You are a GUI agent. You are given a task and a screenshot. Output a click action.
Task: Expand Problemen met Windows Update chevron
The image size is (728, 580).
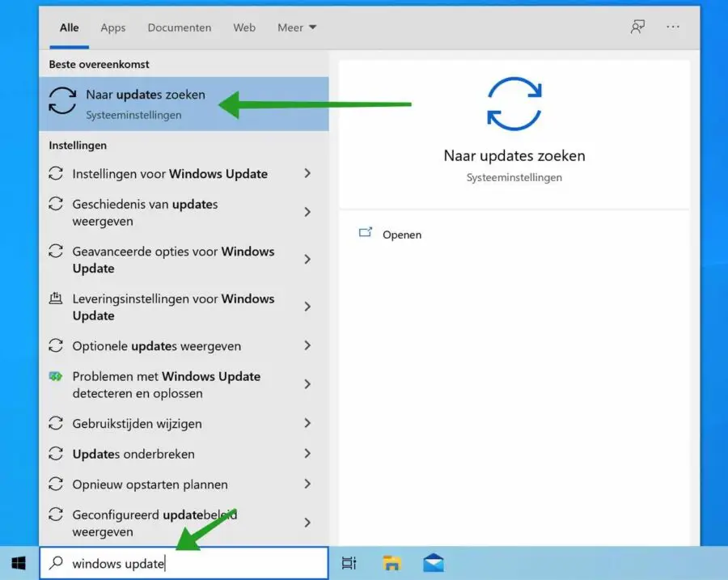coord(307,384)
